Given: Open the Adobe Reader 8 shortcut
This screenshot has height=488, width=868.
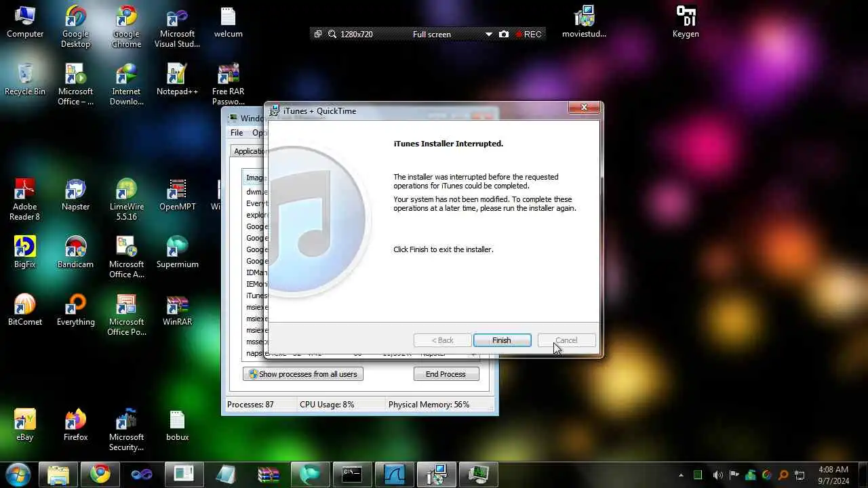Looking at the screenshot, I should 25,199.
